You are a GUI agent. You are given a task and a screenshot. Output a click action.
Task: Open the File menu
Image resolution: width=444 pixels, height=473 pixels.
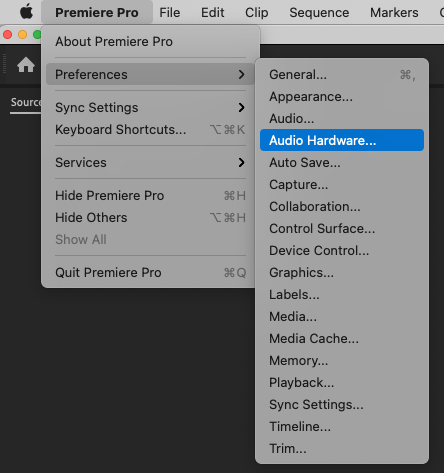pos(170,13)
